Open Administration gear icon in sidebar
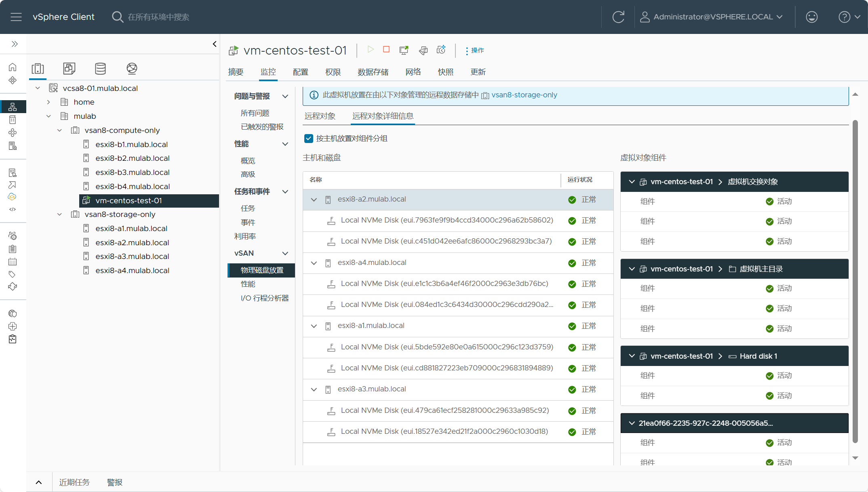 13,235
